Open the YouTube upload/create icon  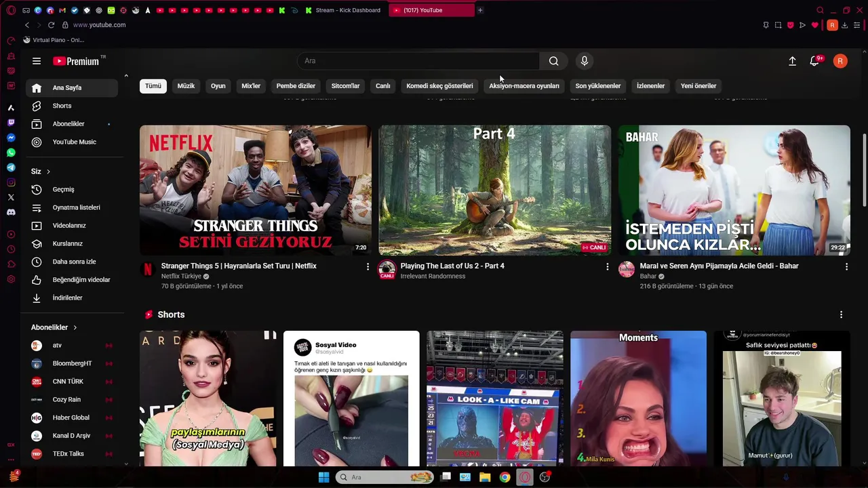pos(792,61)
